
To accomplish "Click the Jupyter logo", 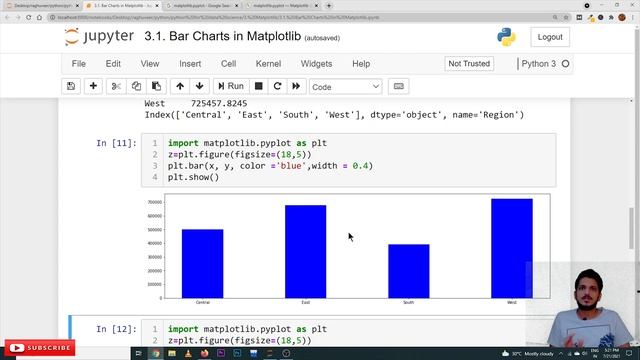I will [x=99, y=37].
